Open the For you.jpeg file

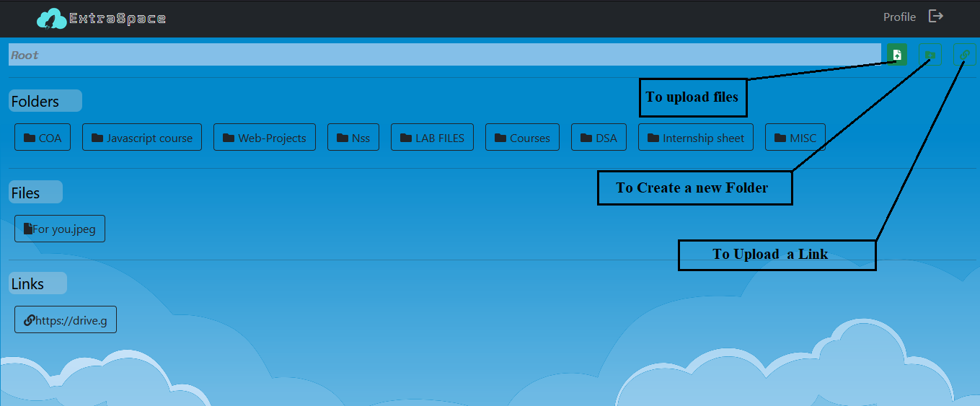60,229
